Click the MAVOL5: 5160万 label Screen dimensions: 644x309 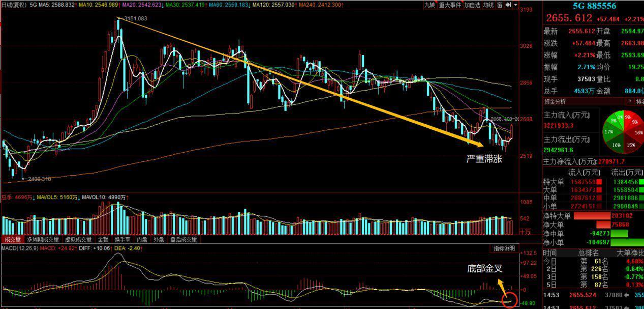57,196
